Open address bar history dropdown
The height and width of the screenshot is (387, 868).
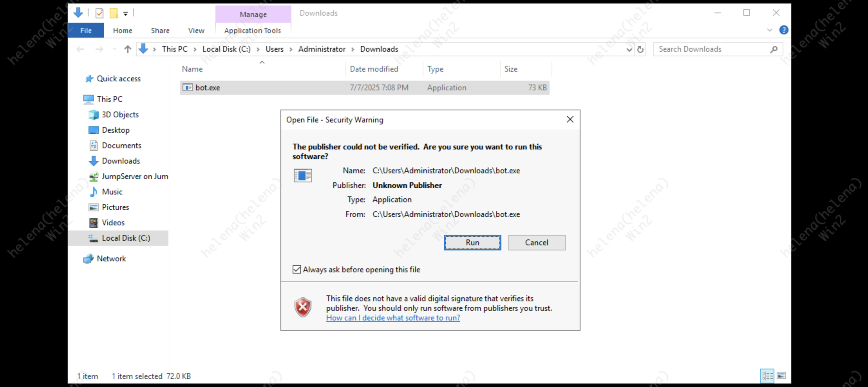pyautogui.click(x=629, y=50)
